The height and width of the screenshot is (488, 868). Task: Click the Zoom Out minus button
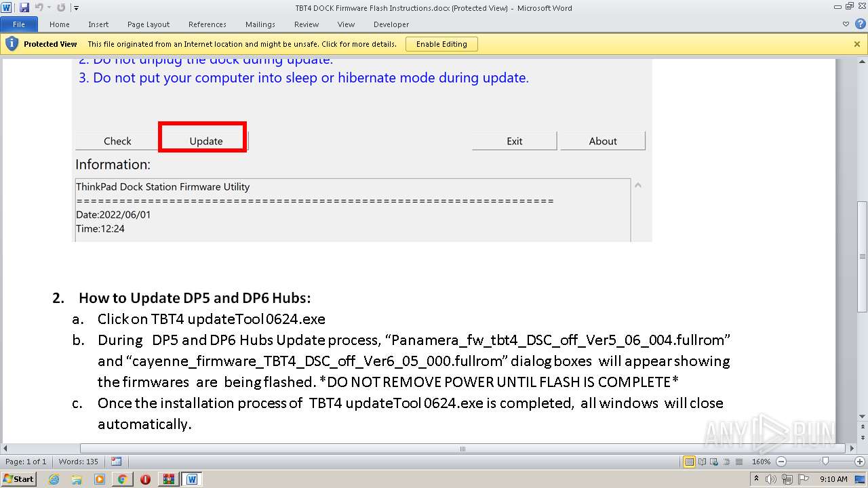pos(781,462)
